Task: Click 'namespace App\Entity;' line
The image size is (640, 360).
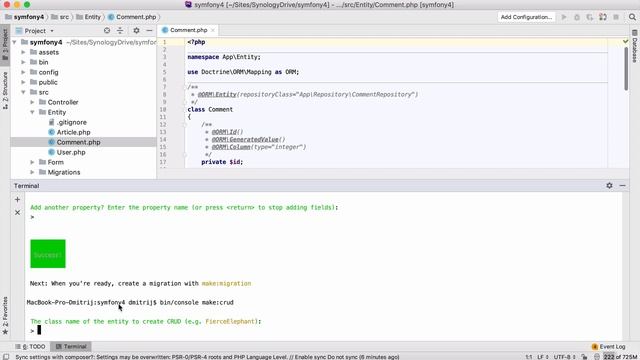Action: (x=224, y=57)
